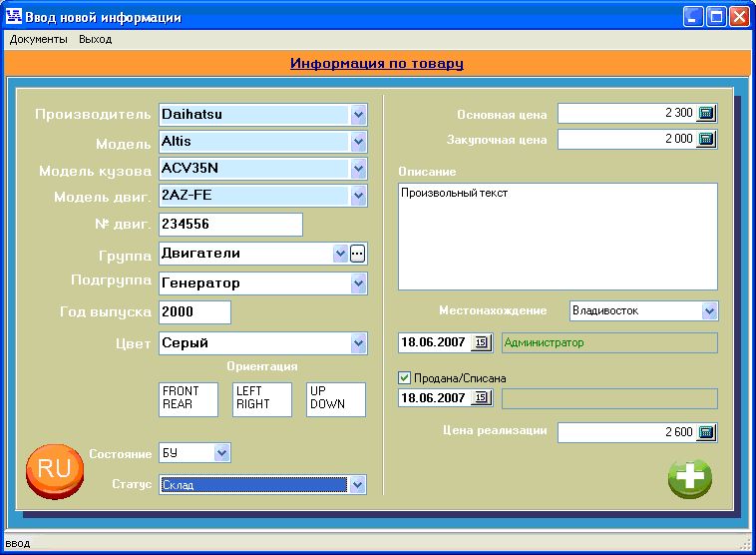Open Состояние dropdown showing БУ
The height and width of the screenshot is (555, 756).
pyautogui.click(x=221, y=453)
